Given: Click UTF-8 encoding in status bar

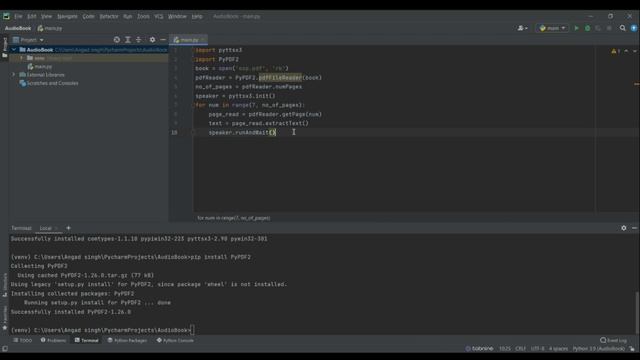Looking at the screenshot, I should coord(538,349).
